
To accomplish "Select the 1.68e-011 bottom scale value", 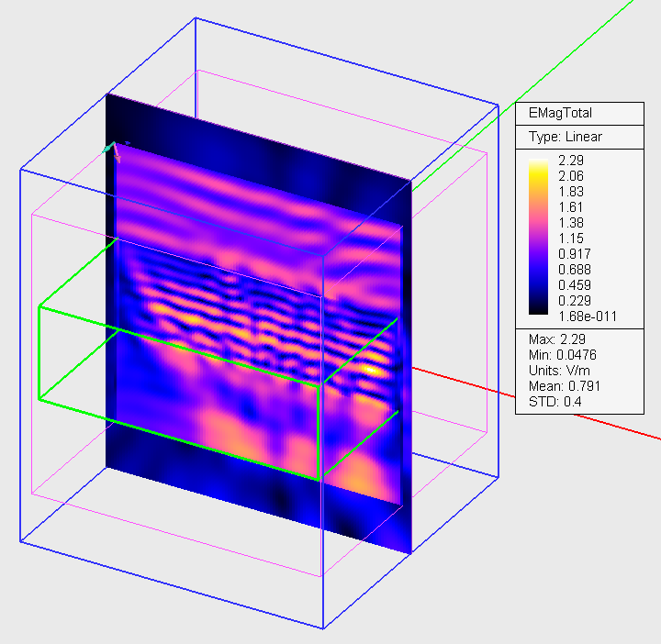I will (588, 316).
